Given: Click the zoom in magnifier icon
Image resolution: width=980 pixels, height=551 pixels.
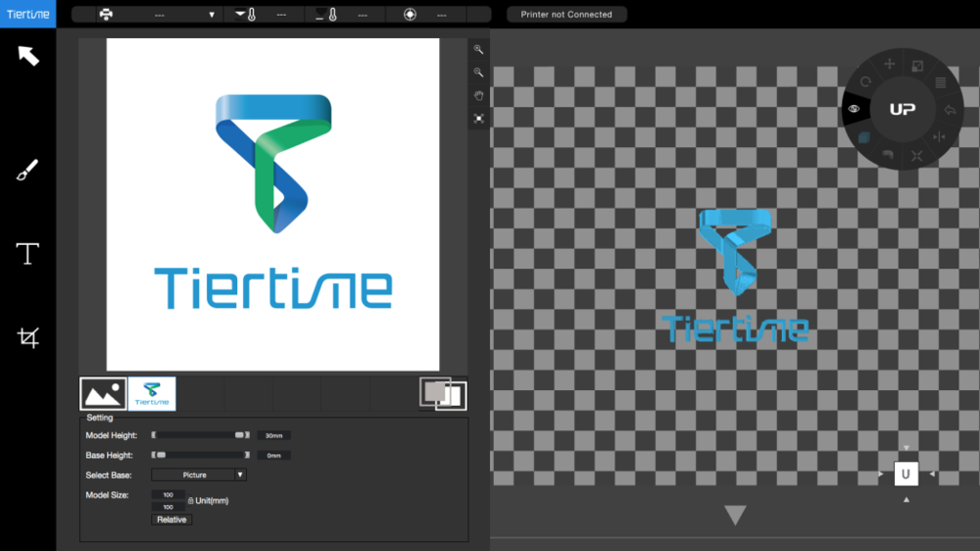Looking at the screenshot, I should tap(478, 49).
